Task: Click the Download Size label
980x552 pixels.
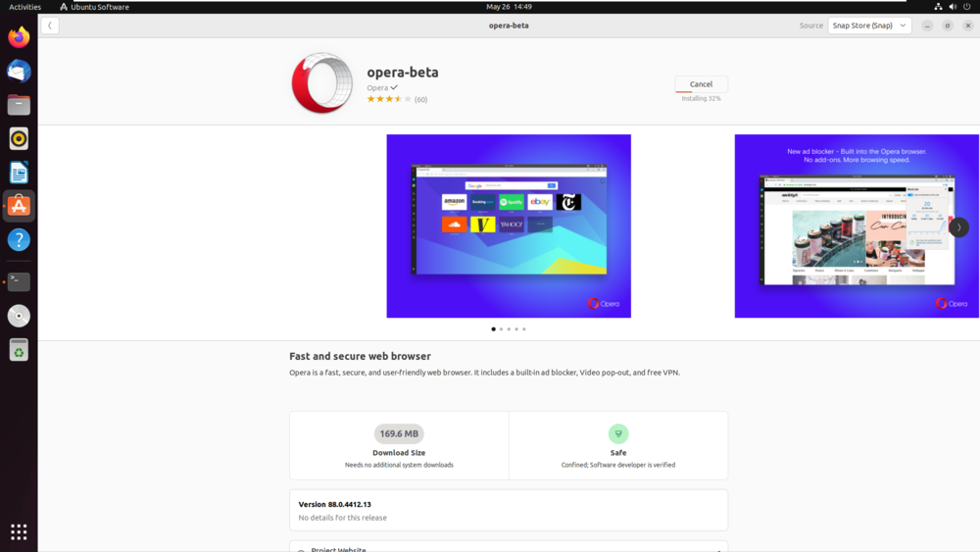Action: (399, 453)
